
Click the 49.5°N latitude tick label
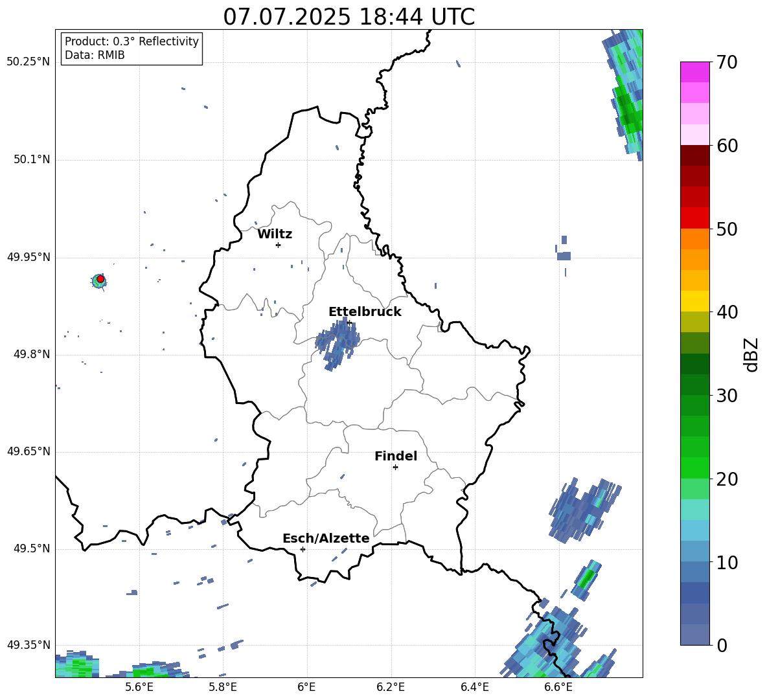(x=32, y=548)
